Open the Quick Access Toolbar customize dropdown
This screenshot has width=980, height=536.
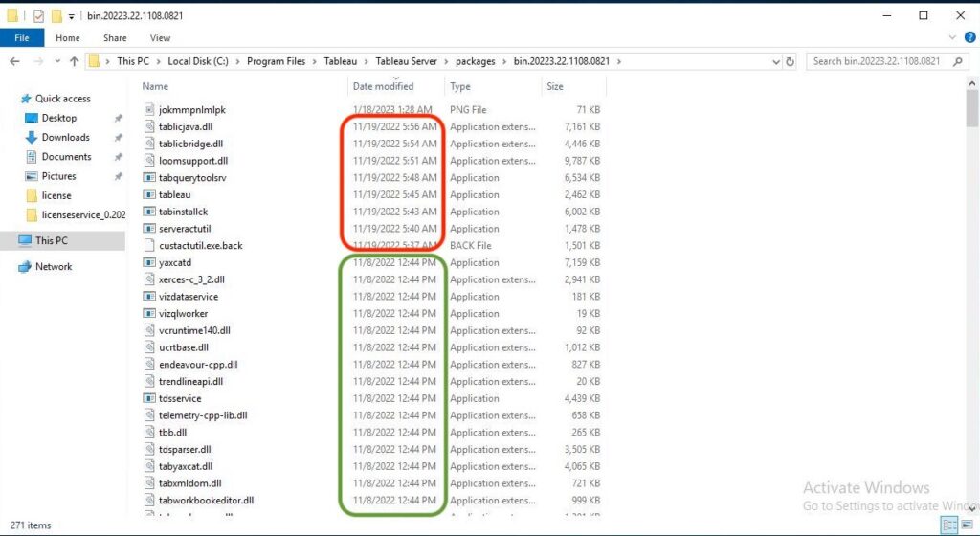point(71,16)
